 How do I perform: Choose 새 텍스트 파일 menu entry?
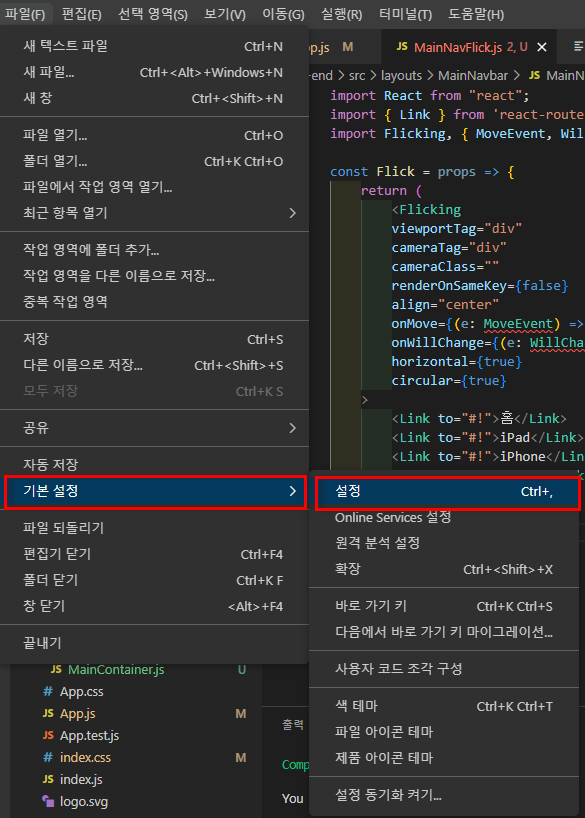(154, 46)
